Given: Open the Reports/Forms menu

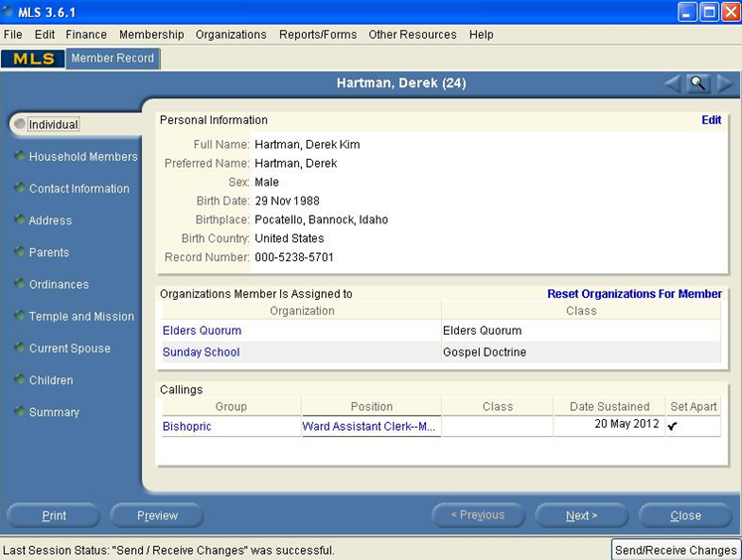Looking at the screenshot, I should pos(318,35).
